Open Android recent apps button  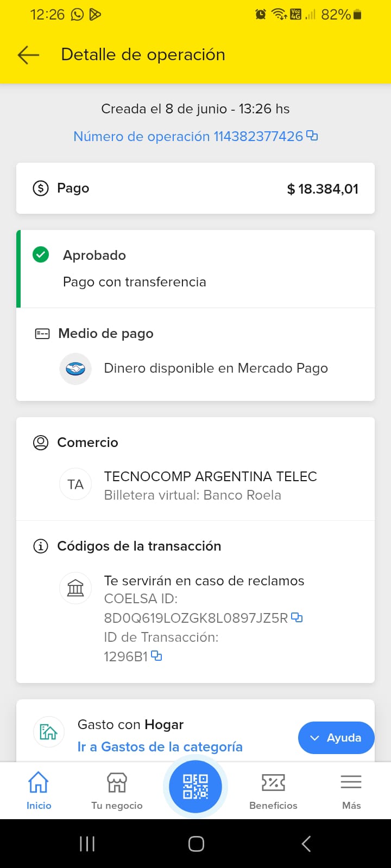[87, 844]
